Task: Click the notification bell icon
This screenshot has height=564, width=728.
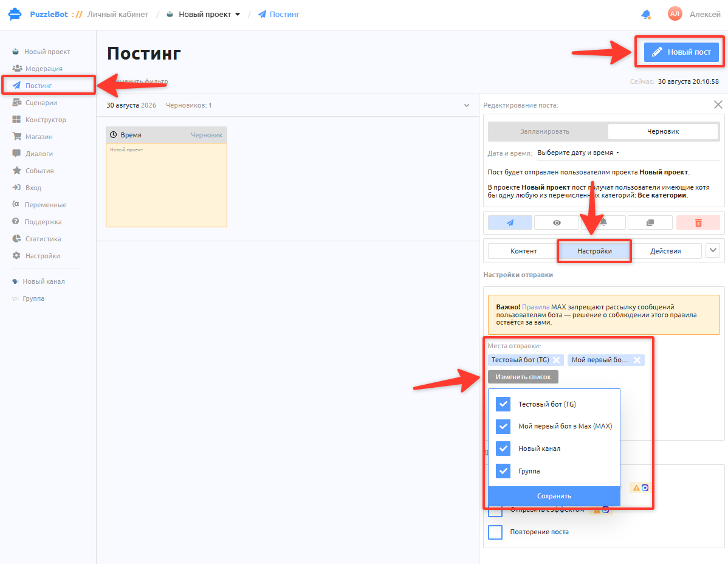Action: click(x=646, y=15)
